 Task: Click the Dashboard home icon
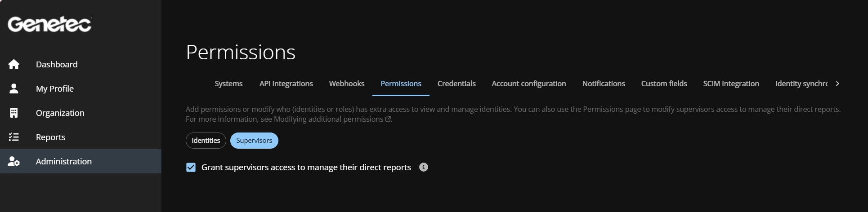(x=14, y=64)
